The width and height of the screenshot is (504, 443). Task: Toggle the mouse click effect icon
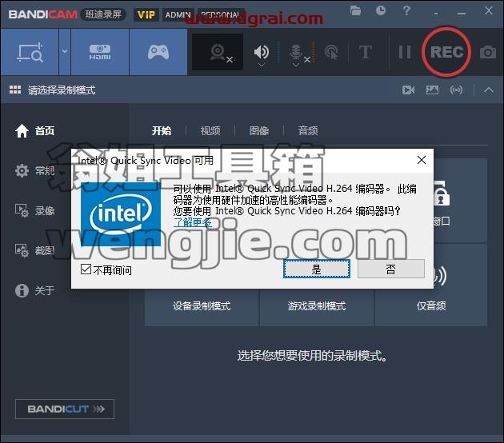click(x=331, y=52)
